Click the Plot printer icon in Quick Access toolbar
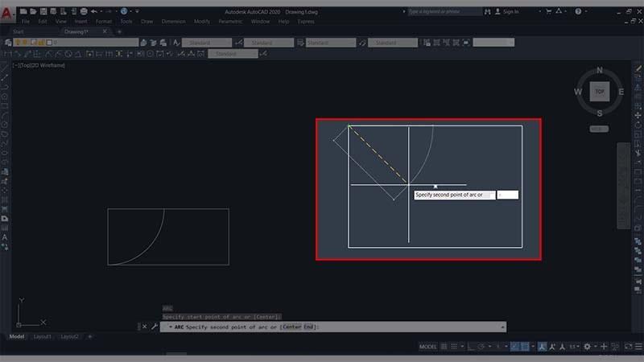 84,11
